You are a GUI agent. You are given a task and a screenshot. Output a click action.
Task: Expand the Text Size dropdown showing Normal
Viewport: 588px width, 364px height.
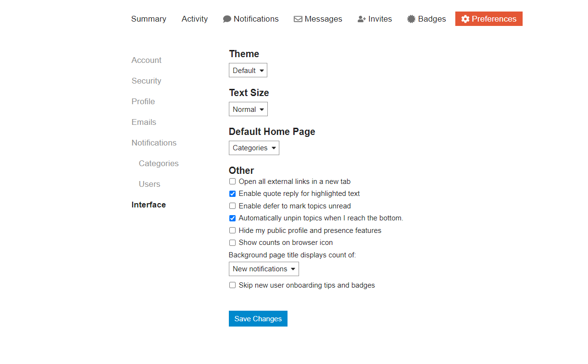pyautogui.click(x=248, y=109)
